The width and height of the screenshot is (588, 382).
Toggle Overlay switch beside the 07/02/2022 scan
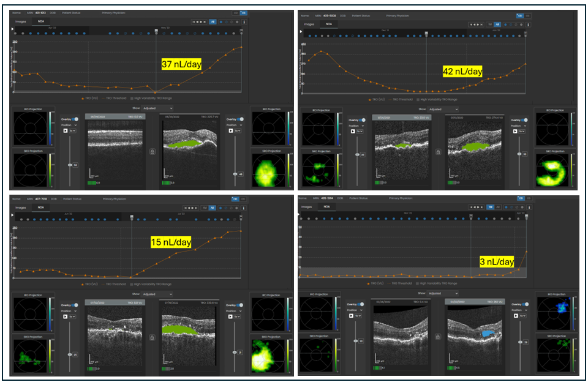coord(75,305)
